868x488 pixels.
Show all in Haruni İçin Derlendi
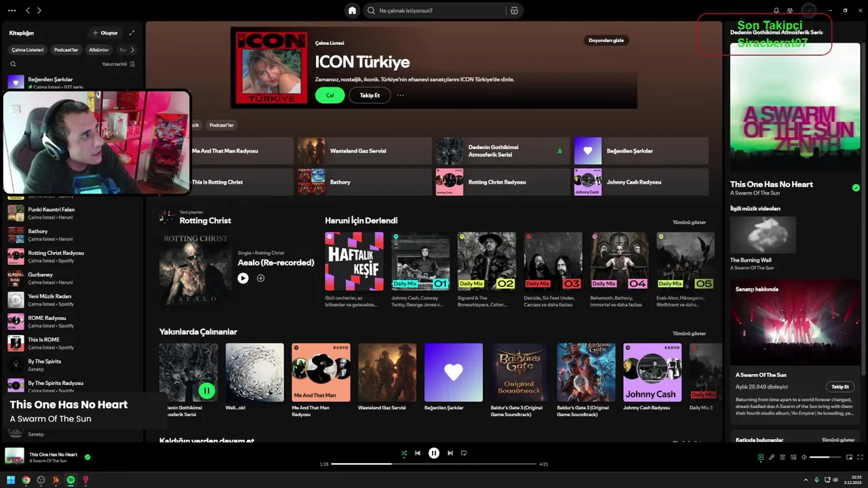point(689,222)
